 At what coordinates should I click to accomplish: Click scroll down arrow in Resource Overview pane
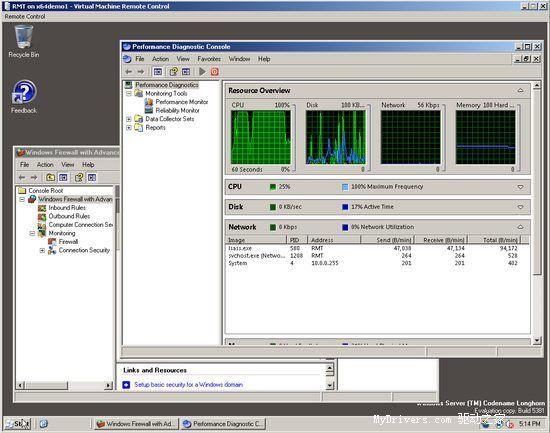coord(537,340)
